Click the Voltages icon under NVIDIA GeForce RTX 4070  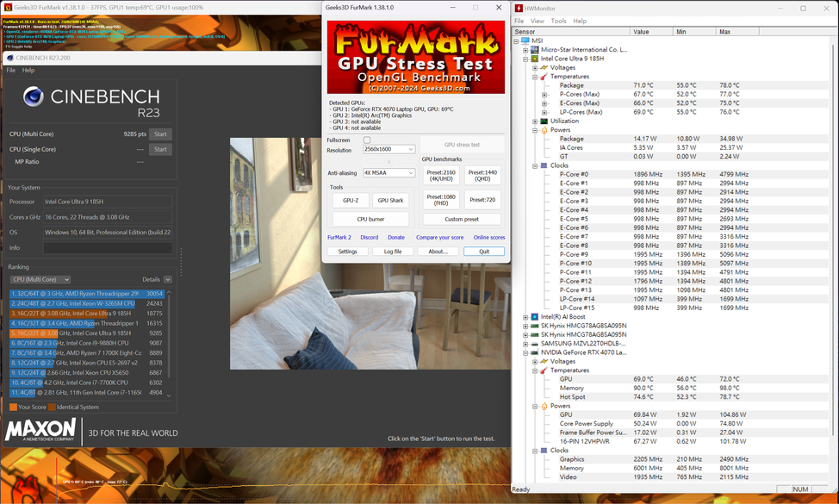[544, 362]
